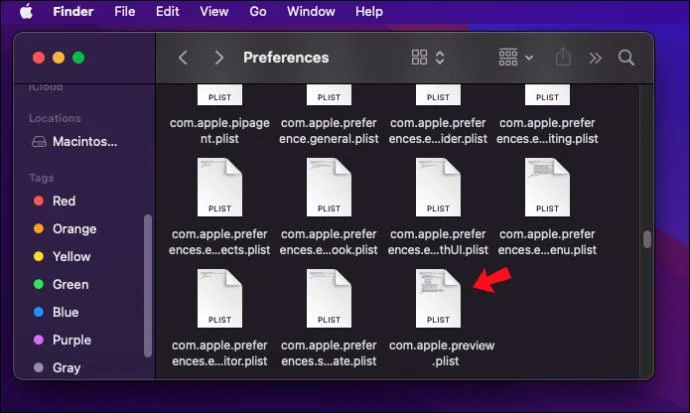Open the Finder search magnifier

626,58
